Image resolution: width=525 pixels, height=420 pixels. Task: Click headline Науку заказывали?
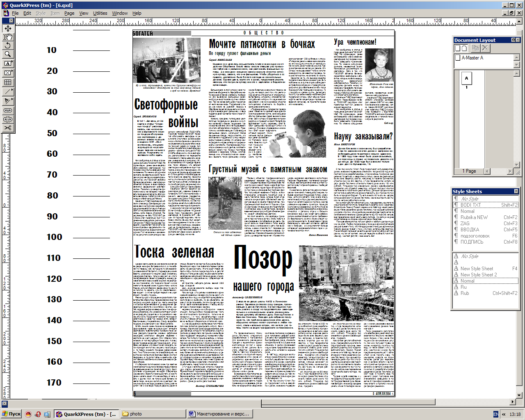click(x=363, y=136)
